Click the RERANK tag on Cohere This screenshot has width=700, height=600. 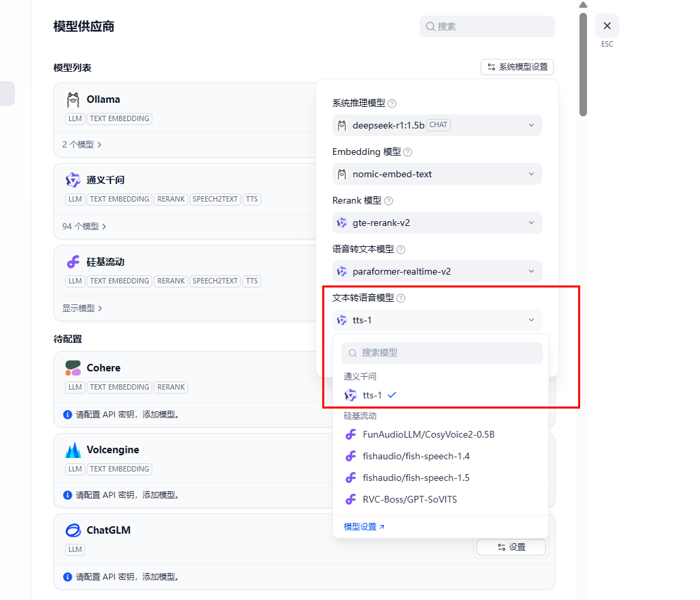point(171,387)
